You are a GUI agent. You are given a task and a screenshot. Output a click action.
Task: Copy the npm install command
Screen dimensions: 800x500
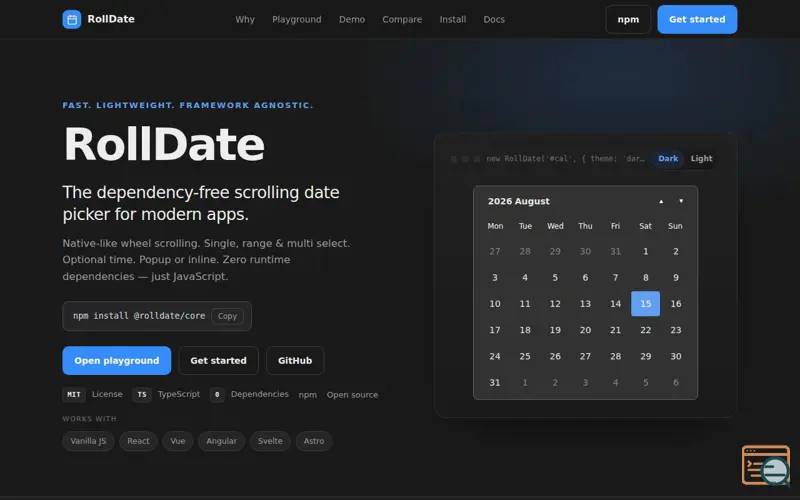click(x=227, y=316)
